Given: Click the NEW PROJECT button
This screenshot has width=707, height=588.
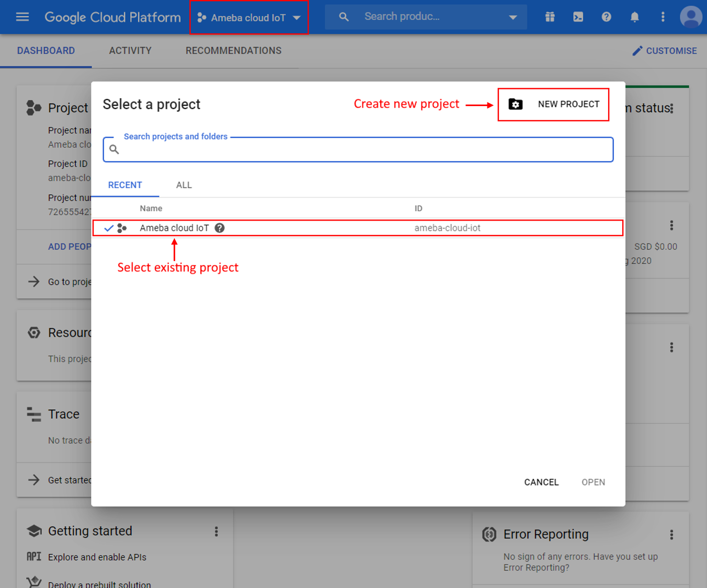Looking at the screenshot, I should click(553, 105).
